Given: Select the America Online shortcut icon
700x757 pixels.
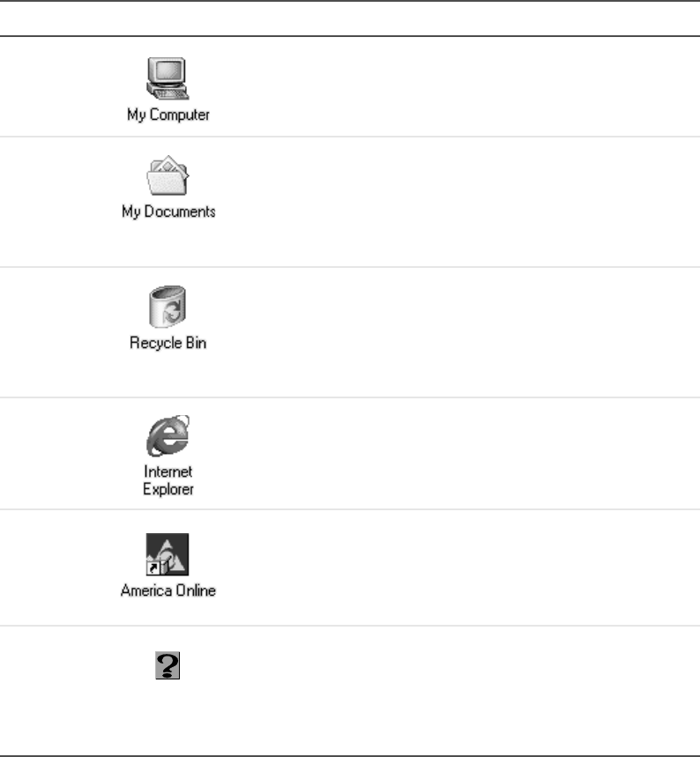Looking at the screenshot, I should (x=168, y=554).
